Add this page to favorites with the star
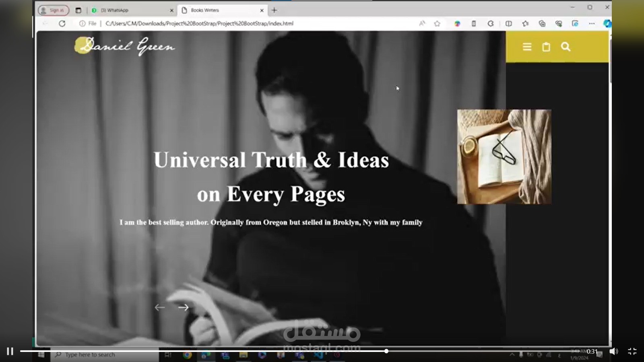Image resolution: width=644 pixels, height=362 pixels. [437, 23]
